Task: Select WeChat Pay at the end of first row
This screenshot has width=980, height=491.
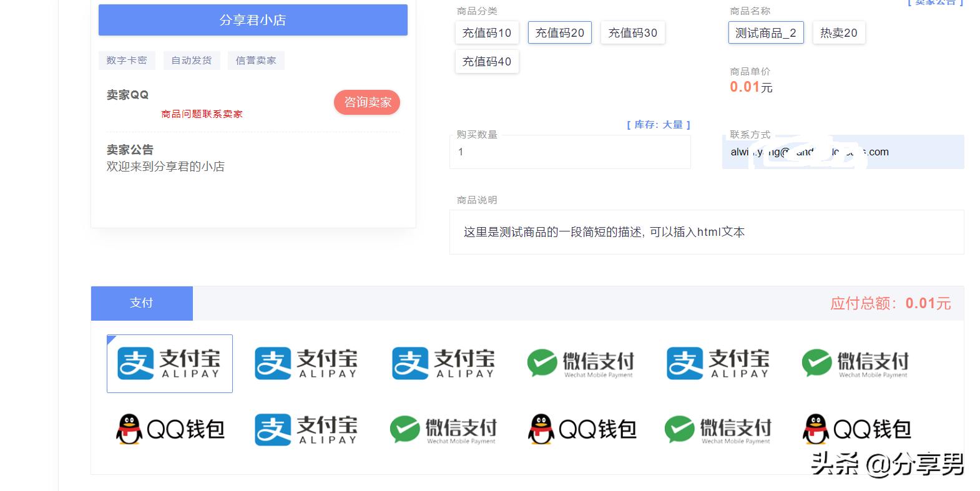Action: tap(855, 364)
